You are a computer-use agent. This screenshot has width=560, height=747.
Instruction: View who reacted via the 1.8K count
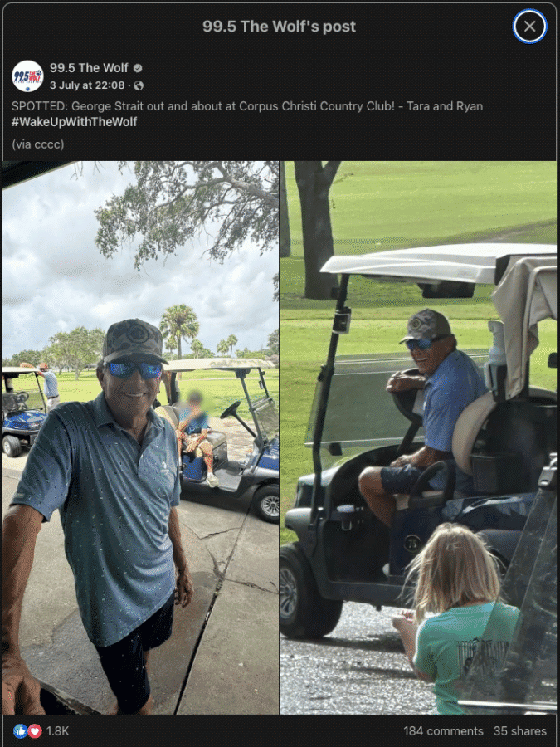click(57, 730)
